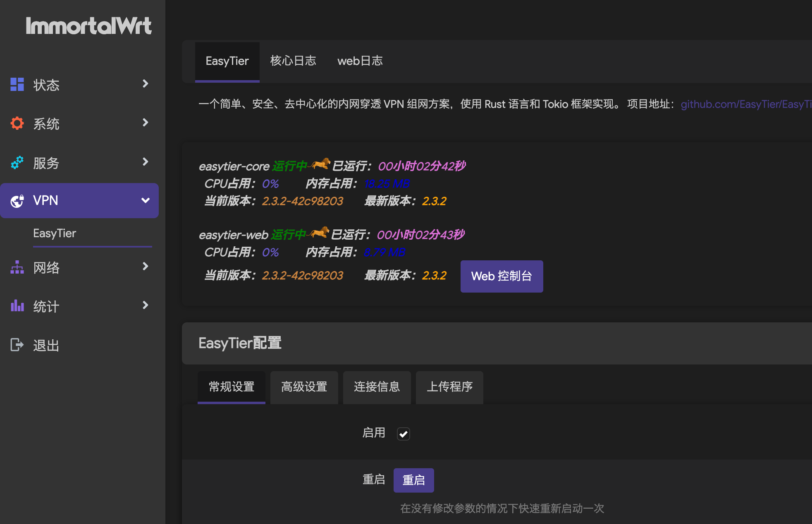Collapse the VPN menu section

click(145, 200)
